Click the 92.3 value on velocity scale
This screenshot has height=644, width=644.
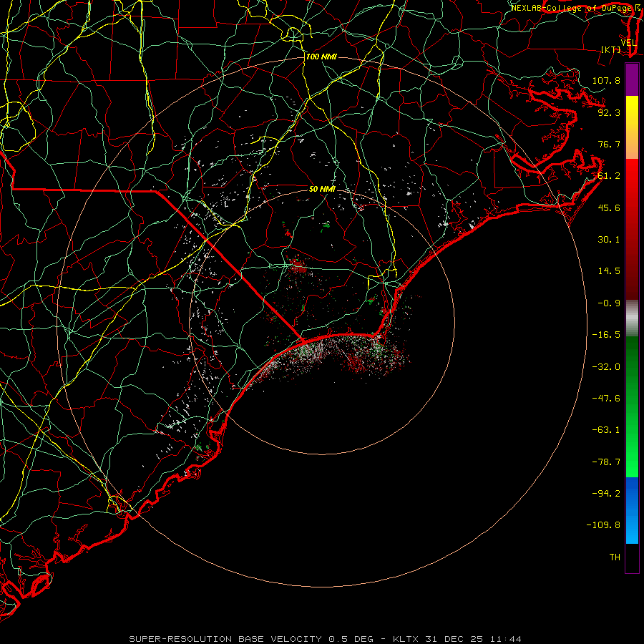point(609,112)
